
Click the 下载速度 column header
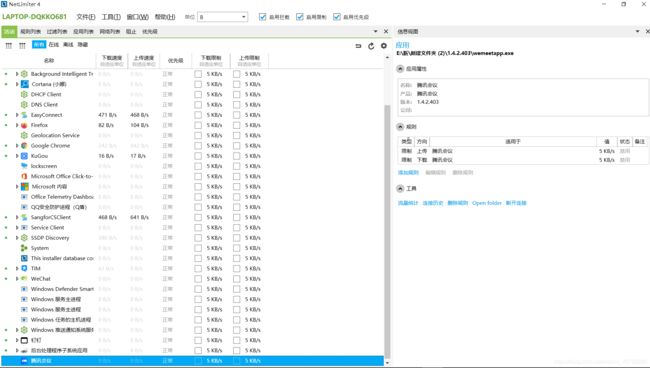[112, 61]
